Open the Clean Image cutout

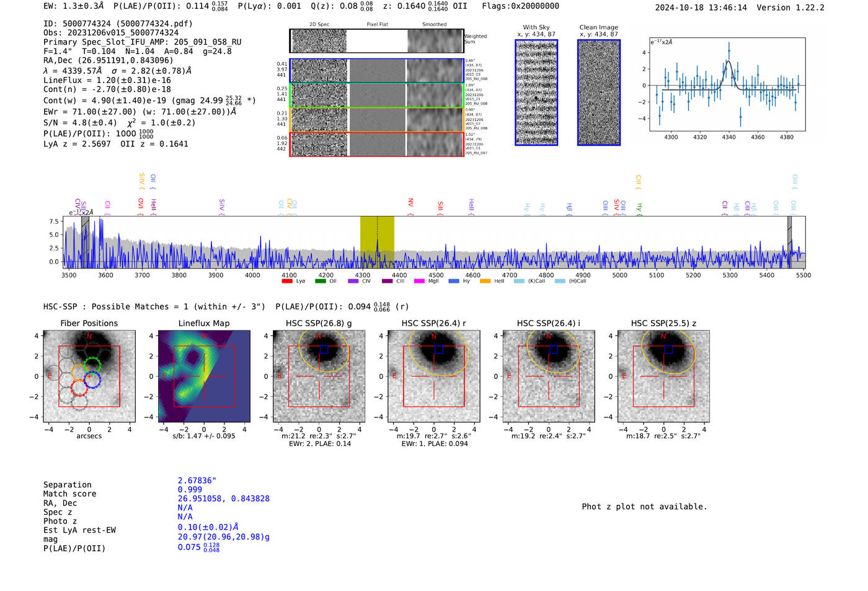[599, 92]
